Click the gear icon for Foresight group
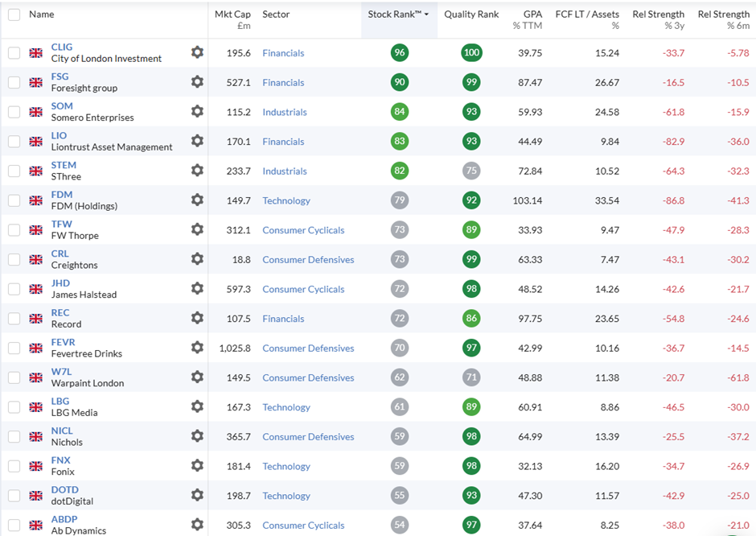This screenshot has height=536, width=756. pos(197,81)
